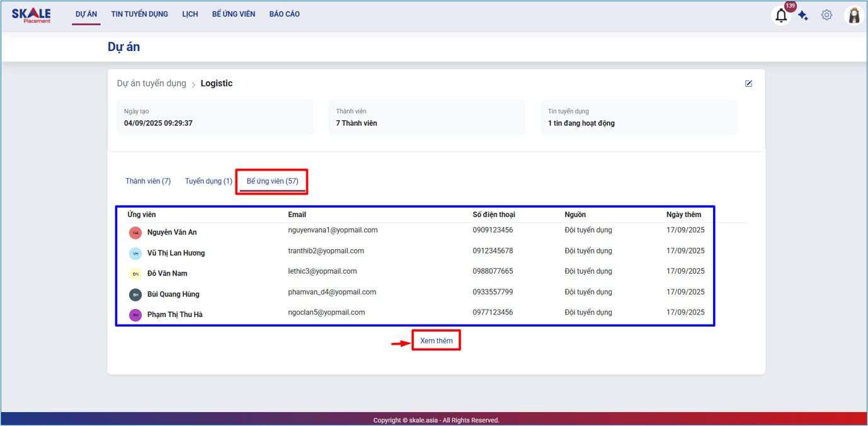Viewport: 868px width, 426px height.
Task: Click the Dự án tuyển dụng breadcrumb
Action: pos(151,84)
